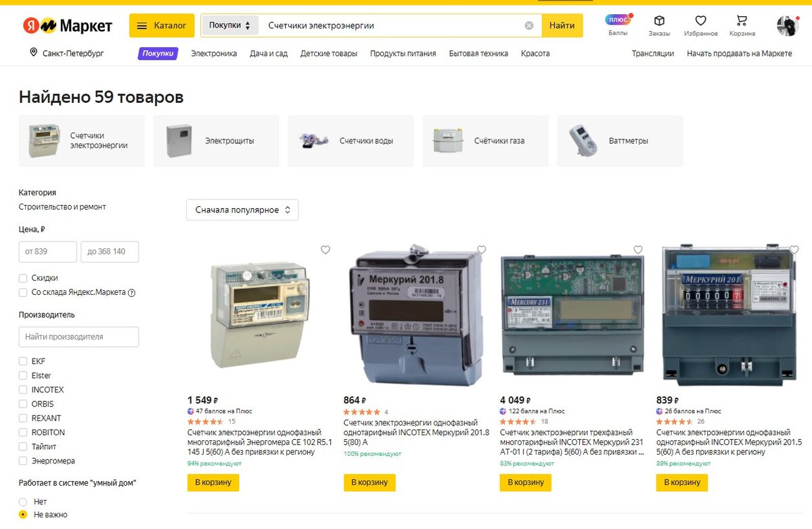
Task: Open Дача и сад navigation item
Action: pos(269,53)
